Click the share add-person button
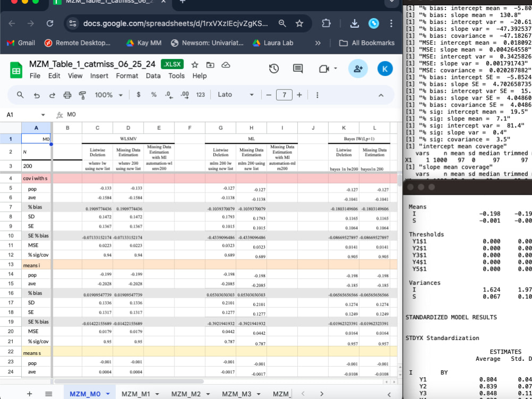532x399 pixels. pyautogui.click(x=358, y=69)
